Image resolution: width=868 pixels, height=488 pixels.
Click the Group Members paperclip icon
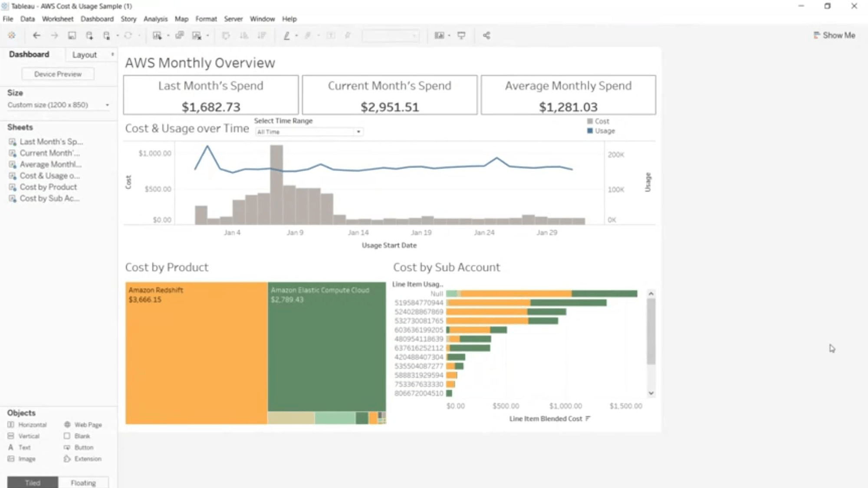pos(308,36)
